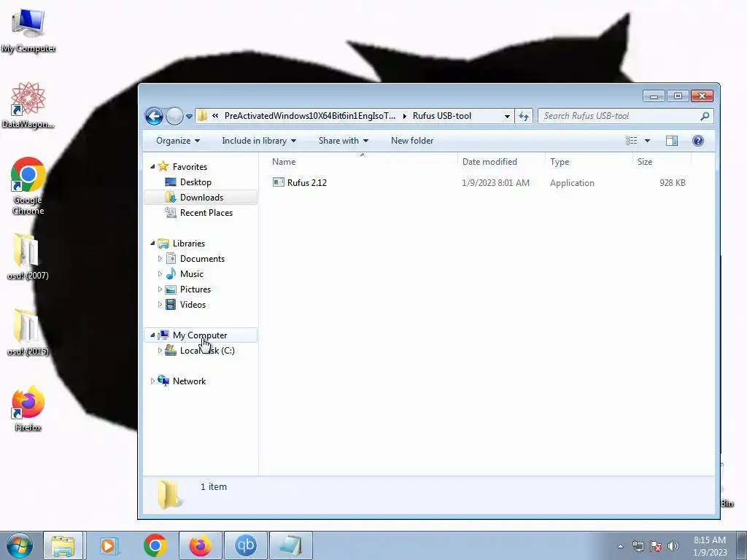Viewport: 747px width, 560px height.
Task: Open the Music library
Action: tap(192, 274)
